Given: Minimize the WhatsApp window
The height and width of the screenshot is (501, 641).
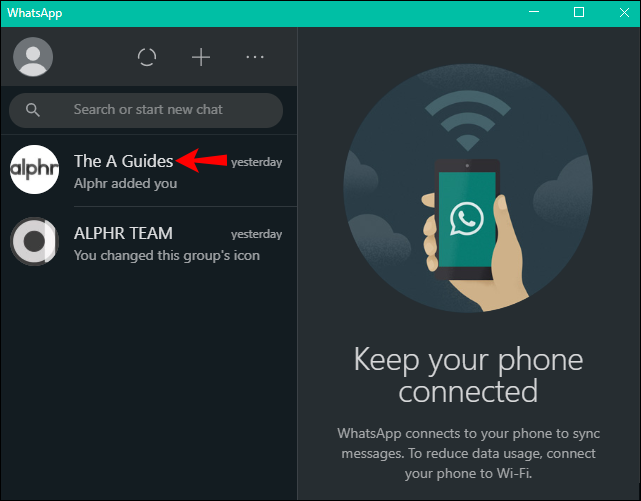Looking at the screenshot, I should (x=534, y=13).
